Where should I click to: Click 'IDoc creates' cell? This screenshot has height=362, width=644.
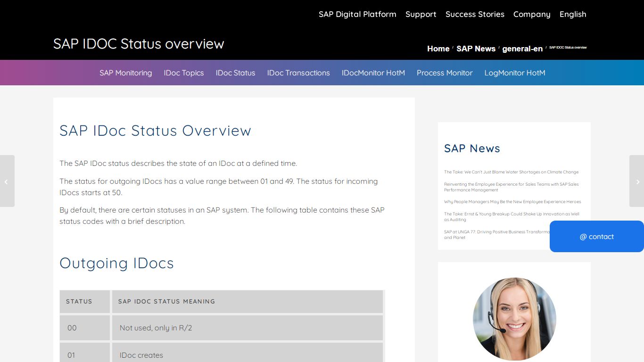pos(248,353)
